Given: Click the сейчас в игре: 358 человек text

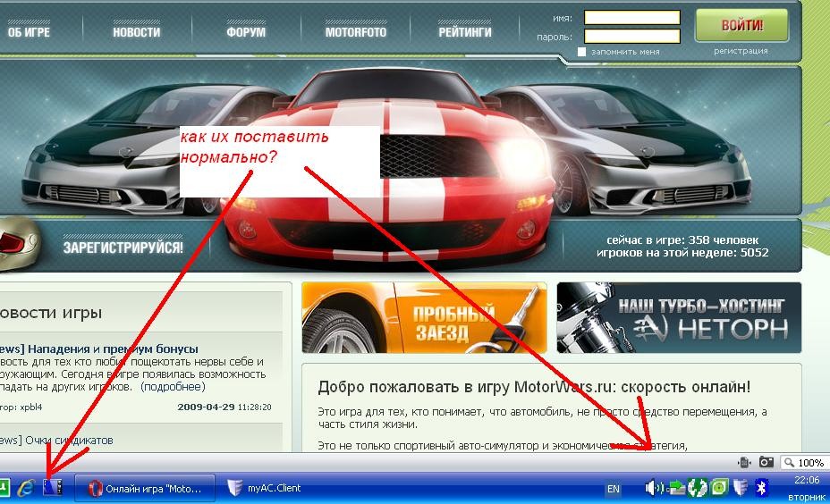Looking at the screenshot, I should (682, 240).
